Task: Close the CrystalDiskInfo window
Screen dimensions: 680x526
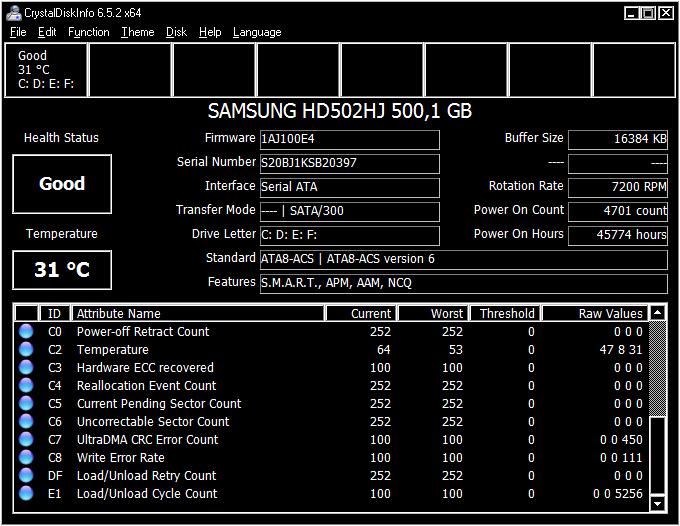Action: [666, 13]
